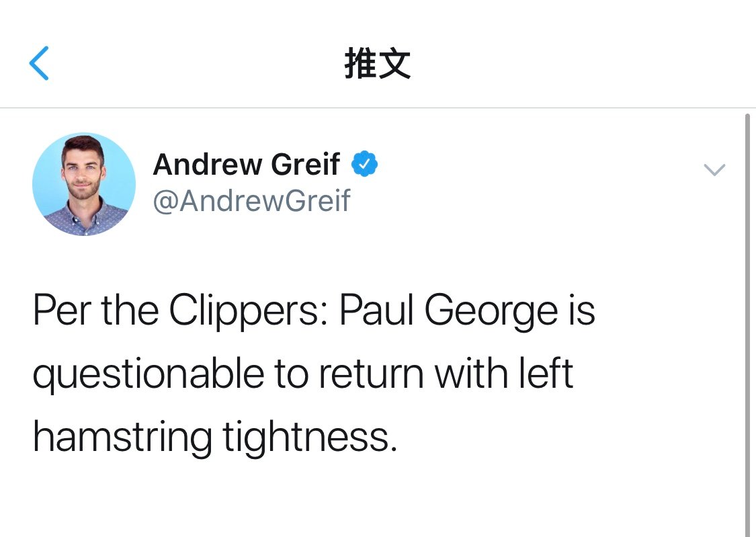Tap the word "hamstring" in the tweet
The height and width of the screenshot is (537, 756).
click(122, 438)
